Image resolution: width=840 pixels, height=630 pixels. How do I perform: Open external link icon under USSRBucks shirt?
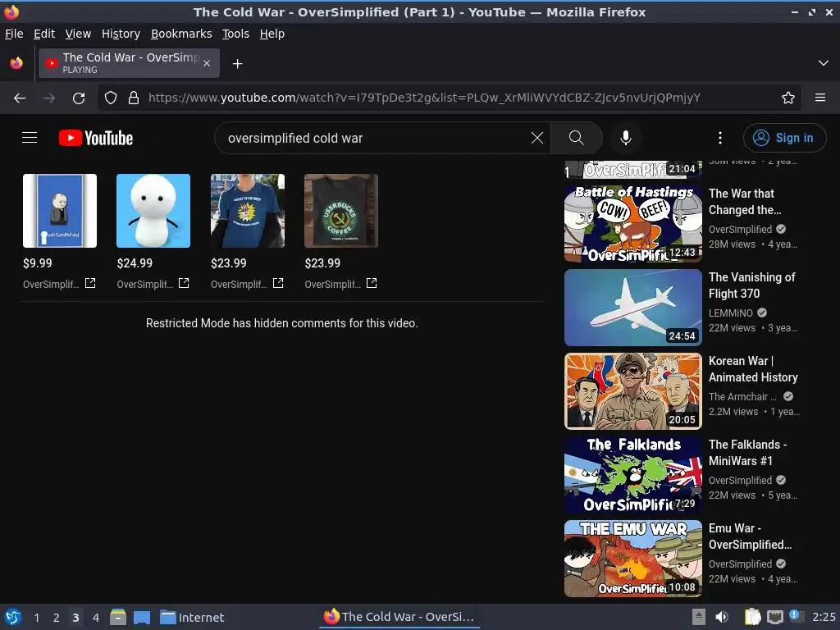(372, 283)
